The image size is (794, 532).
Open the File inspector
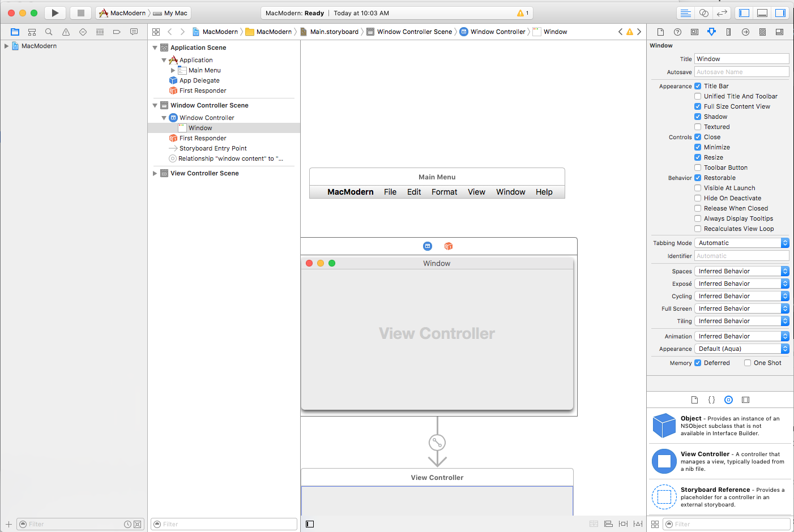pyautogui.click(x=660, y=32)
